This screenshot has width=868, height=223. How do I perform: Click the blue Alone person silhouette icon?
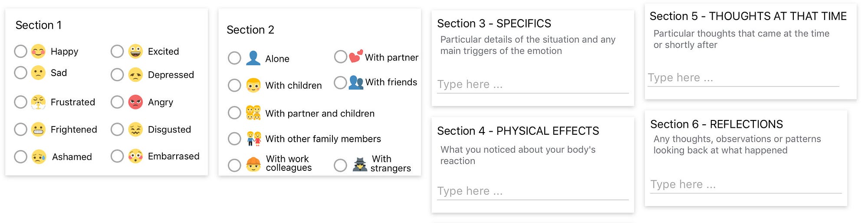pyautogui.click(x=253, y=58)
